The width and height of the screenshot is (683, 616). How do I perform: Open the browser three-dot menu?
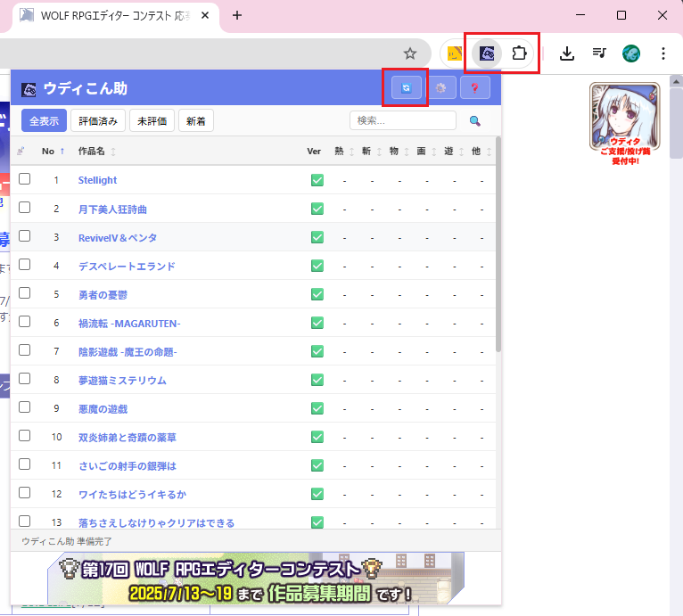[x=663, y=53]
